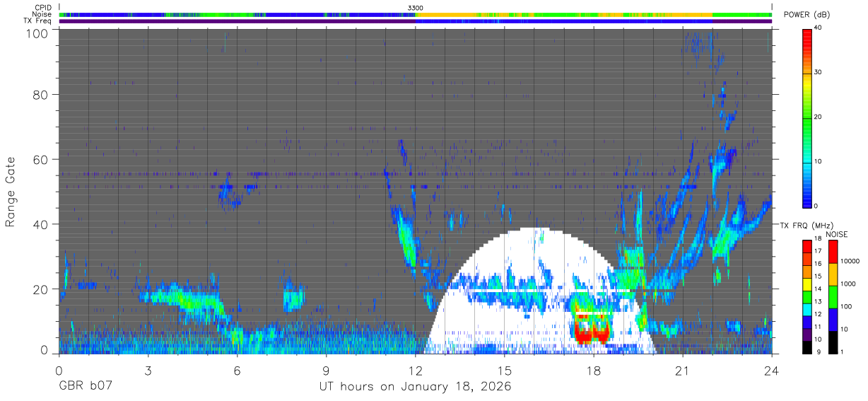Click the red 10000 swatch in NOISE legend
The height and width of the screenshot is (401, 868).
coord(833,252)
